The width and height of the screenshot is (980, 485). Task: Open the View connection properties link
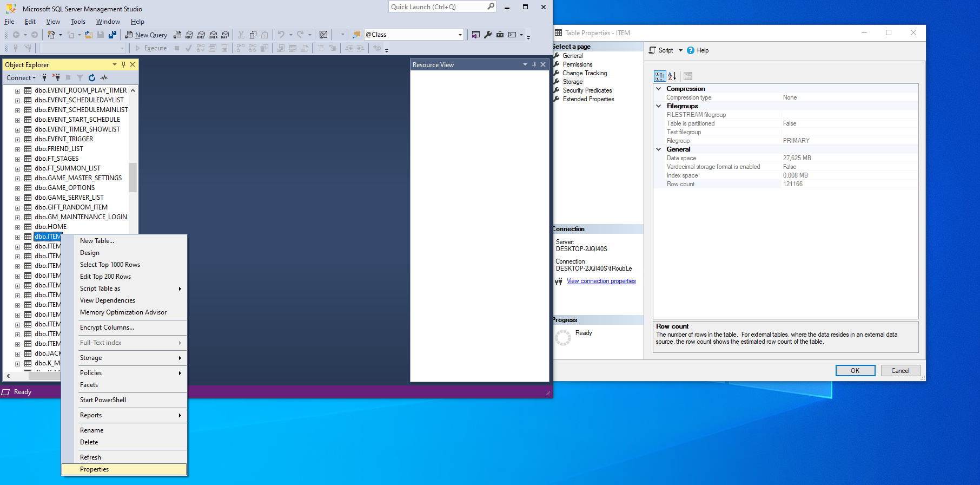(601, 281)
